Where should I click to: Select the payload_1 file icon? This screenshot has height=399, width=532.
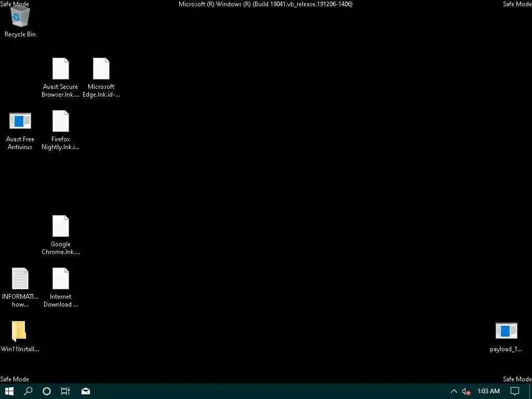pyautogui.click(x=506, y=331)
